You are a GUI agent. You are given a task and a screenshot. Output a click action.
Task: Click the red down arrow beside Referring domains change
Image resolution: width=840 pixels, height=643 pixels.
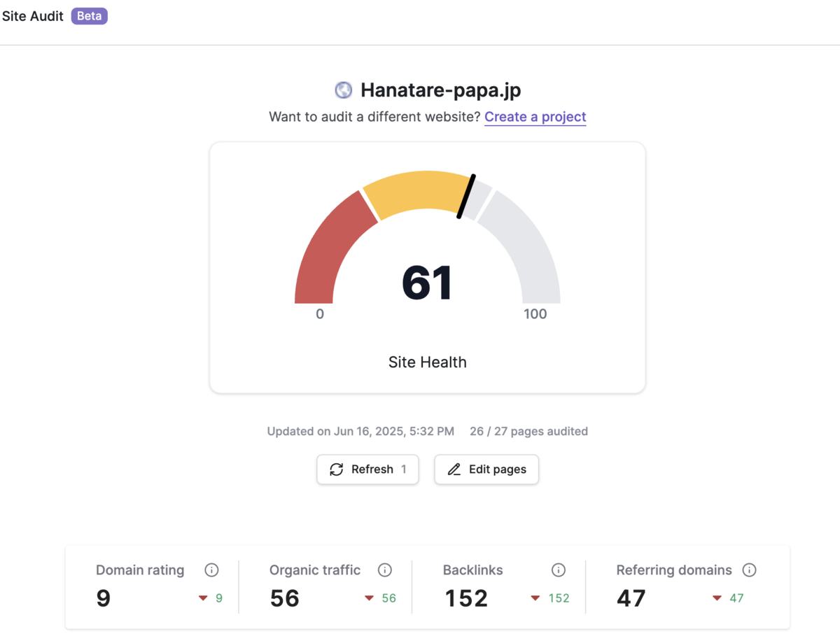717,598
